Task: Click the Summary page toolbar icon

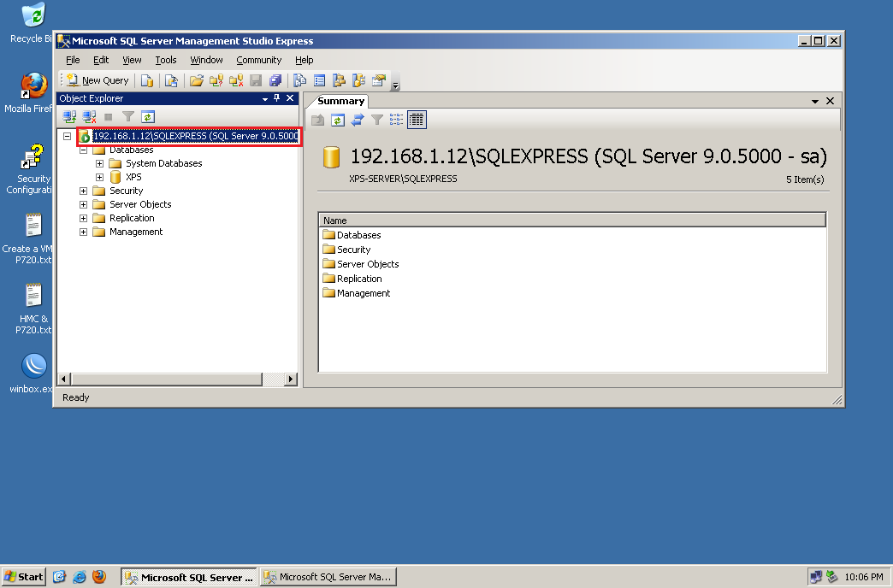Action: coord(320,81)
